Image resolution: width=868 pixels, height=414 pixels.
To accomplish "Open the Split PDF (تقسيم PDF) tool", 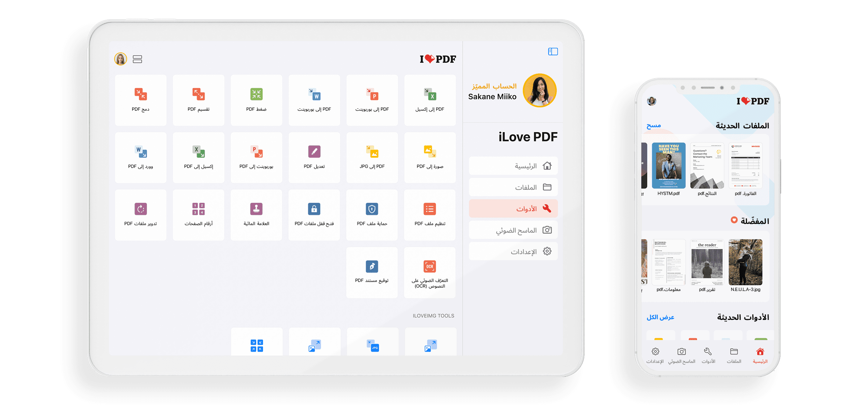I will (x=199, y=100).
